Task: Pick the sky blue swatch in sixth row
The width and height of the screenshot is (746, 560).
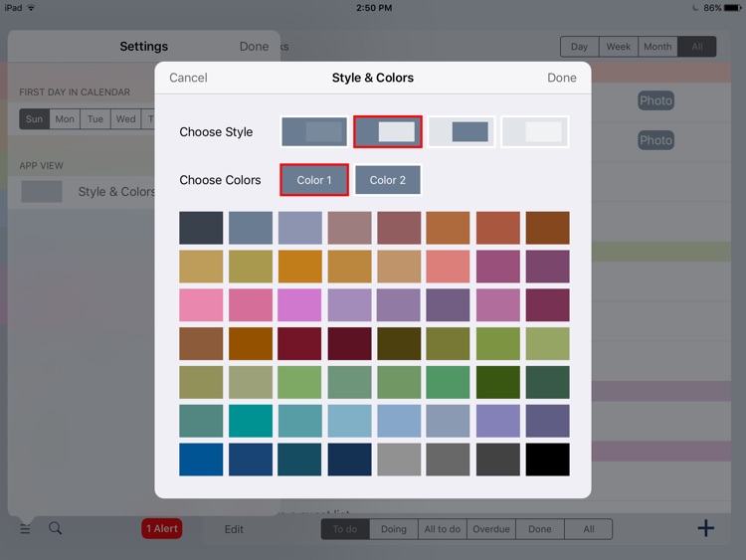Action: coord(399,421)
